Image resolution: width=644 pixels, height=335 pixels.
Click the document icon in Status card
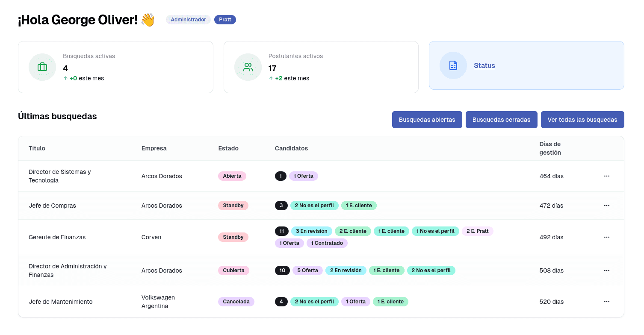[453, 65]
